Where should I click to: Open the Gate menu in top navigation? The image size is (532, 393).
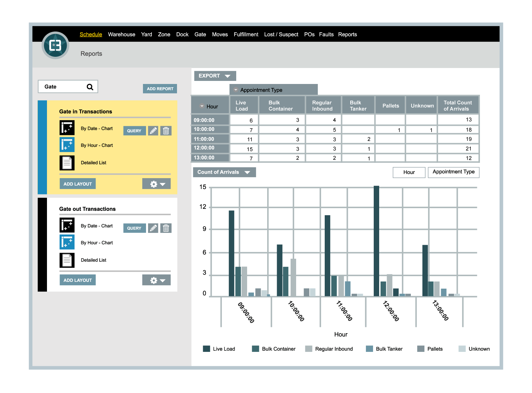[200, 34]
